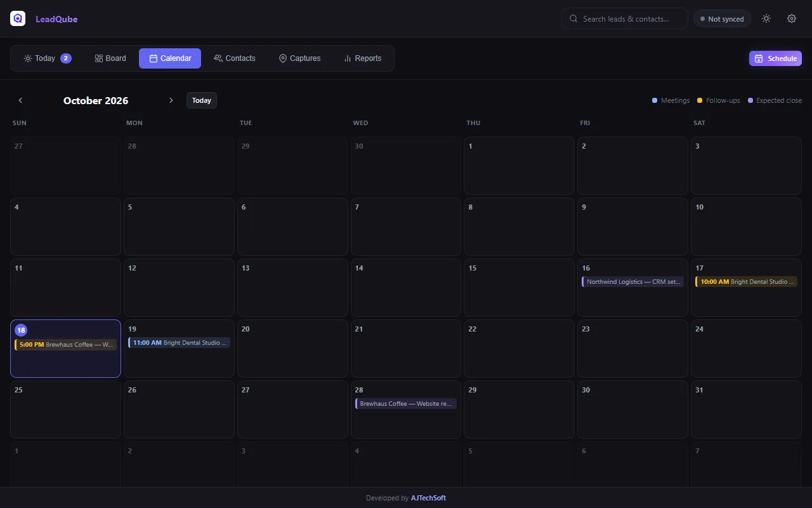Click the LeadQube brand name

(56, 19)
